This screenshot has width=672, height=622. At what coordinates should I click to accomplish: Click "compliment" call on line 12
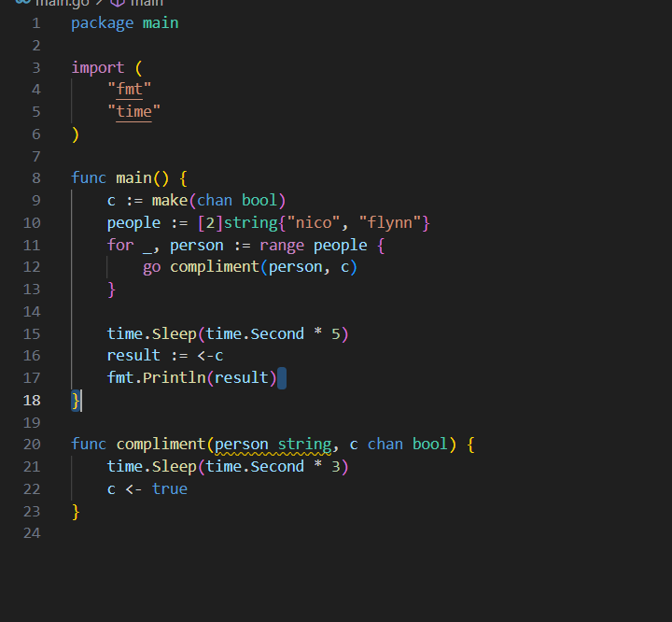click(x=215, y=267)
